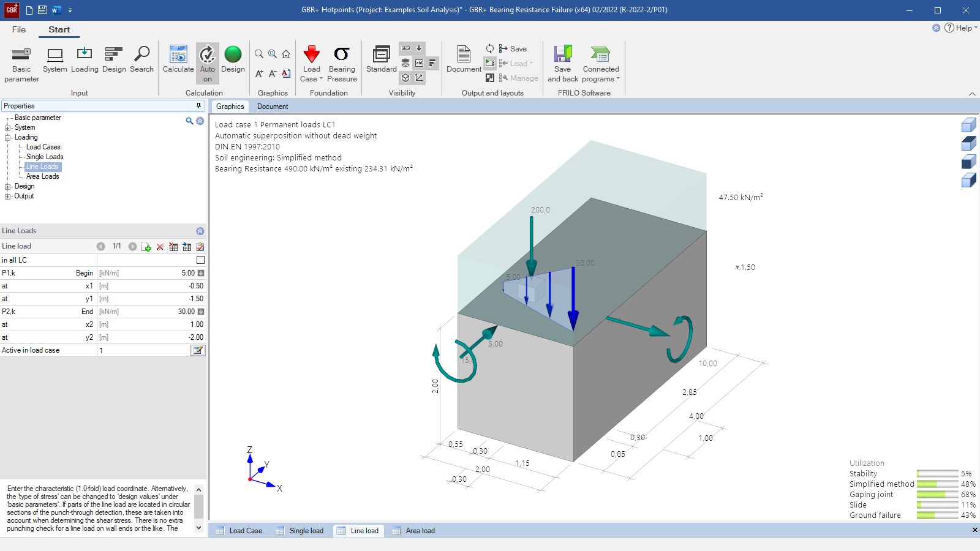Open the Loading input tool

(x=85, y=60)
